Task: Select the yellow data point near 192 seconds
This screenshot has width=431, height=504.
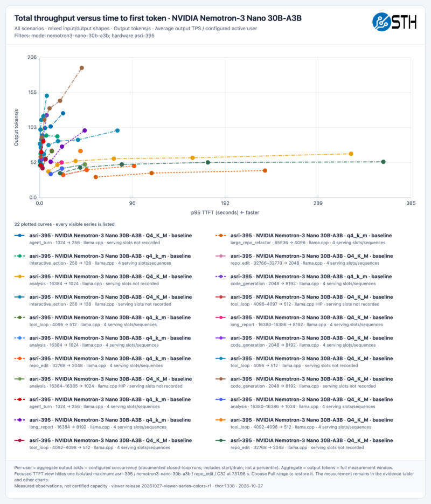Action: (x=193, y=158)
